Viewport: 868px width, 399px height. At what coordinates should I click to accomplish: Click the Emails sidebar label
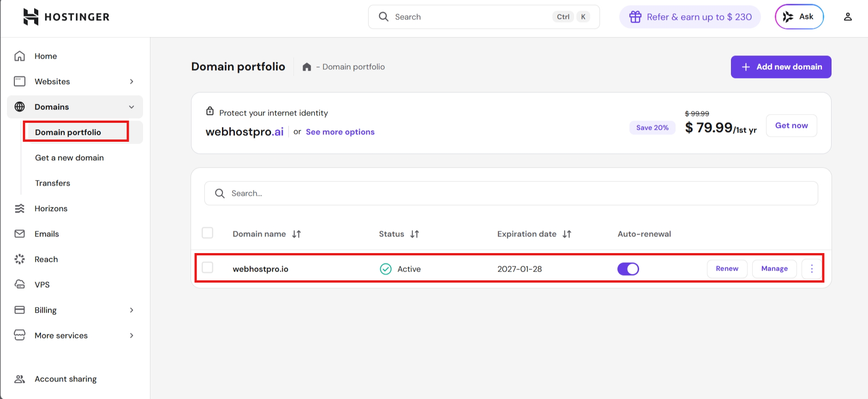pos(47,234)
